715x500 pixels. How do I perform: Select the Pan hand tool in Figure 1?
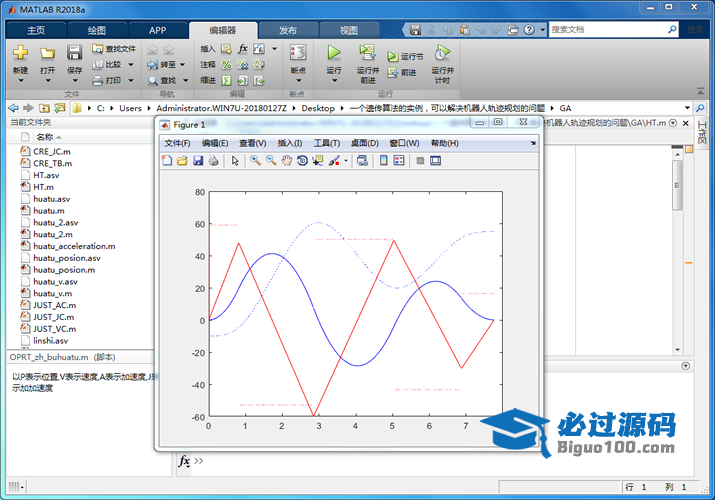click(286, 161)
